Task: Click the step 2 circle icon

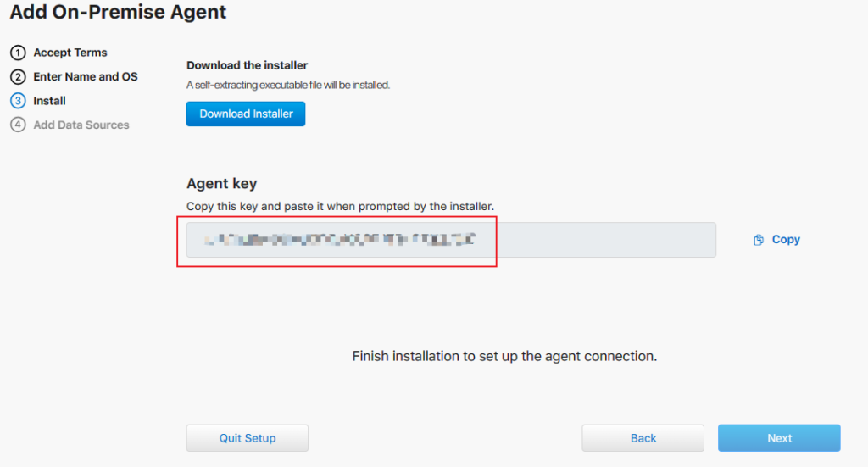Action: pos(18,76)
